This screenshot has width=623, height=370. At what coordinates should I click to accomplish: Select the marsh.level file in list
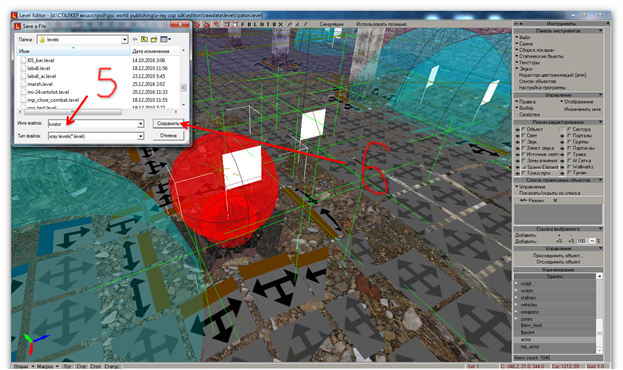click(x=40, y=84)
